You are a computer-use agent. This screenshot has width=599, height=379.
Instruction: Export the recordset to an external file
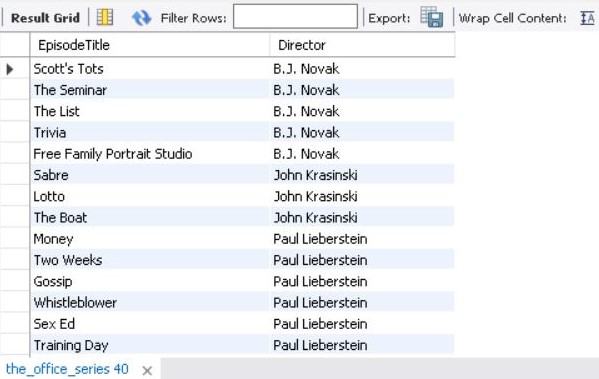[432, 17]
